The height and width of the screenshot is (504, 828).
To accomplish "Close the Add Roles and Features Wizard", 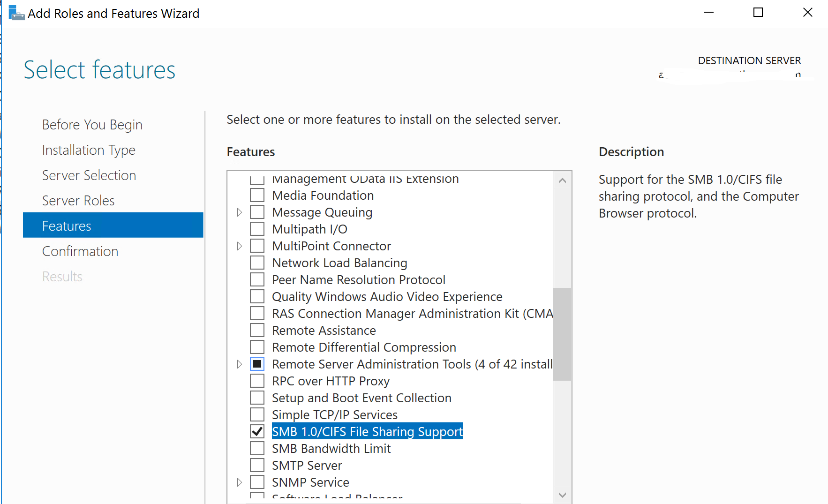I will point(807,13).
